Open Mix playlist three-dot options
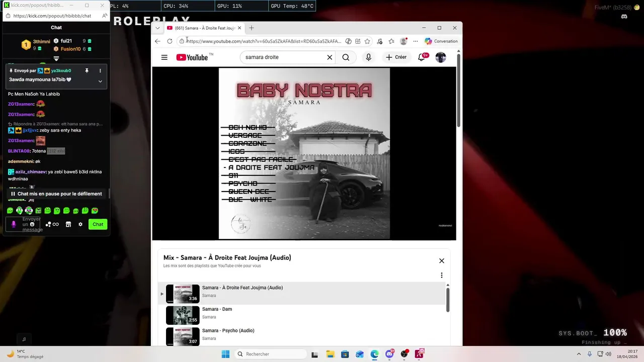The width and height of the screenshot is (644, 362). pyautogui.click(x=442, y=276)
